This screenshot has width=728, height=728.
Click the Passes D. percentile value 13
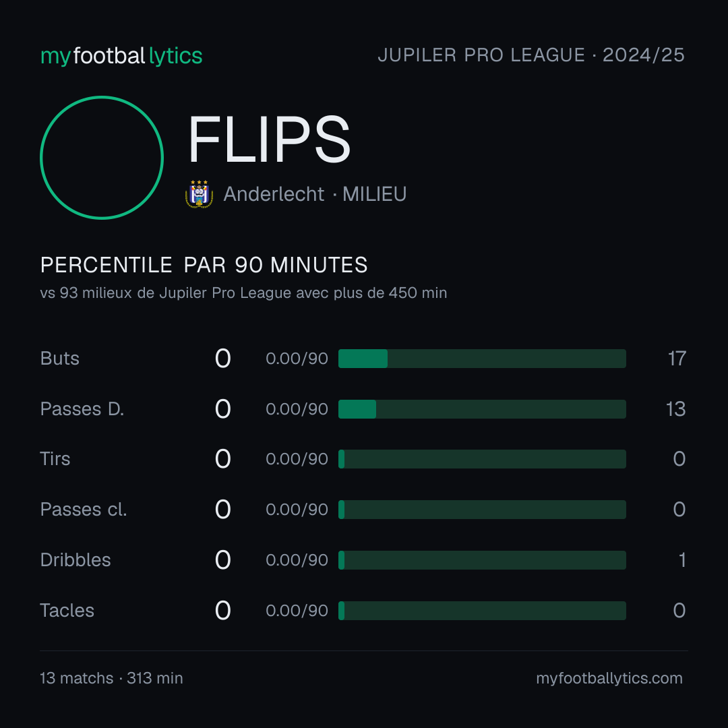pos(675,409)
